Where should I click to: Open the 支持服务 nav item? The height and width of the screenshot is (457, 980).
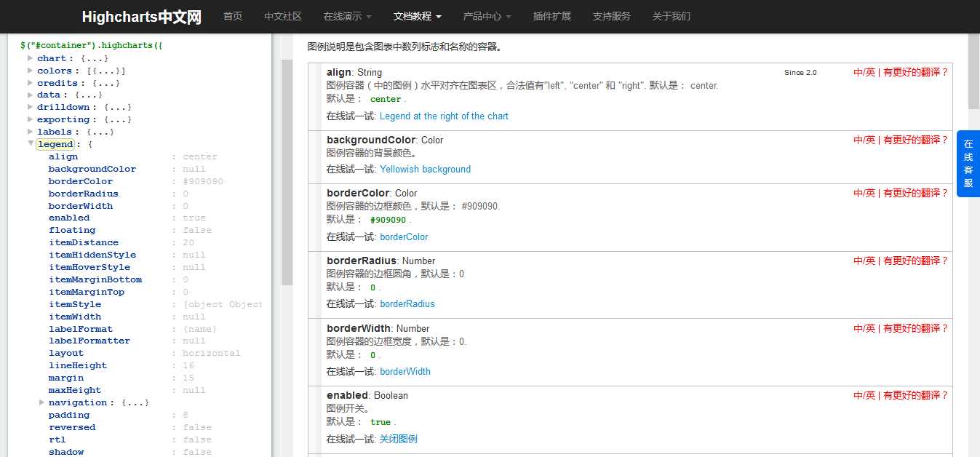tap(612, 16)
